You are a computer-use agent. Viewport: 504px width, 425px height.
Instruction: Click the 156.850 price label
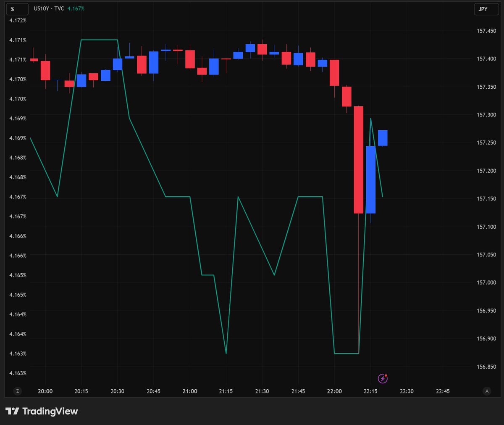click(x=486, y=367)
